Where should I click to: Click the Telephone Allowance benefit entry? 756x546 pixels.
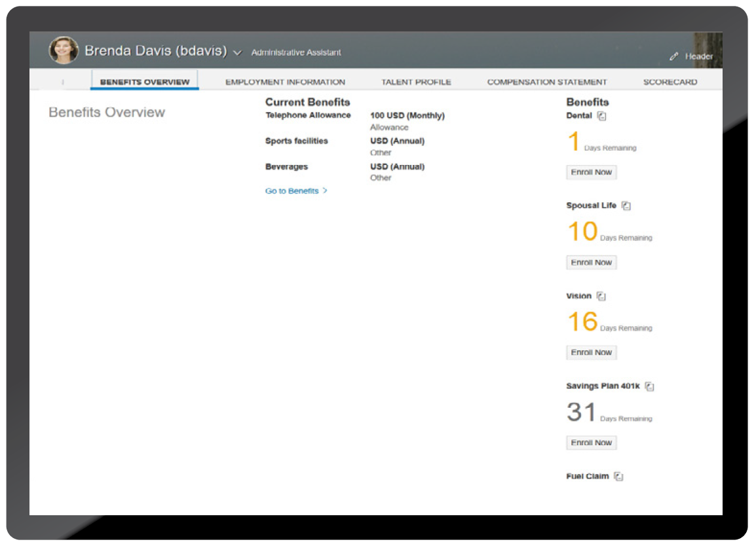tap(308, 116)
